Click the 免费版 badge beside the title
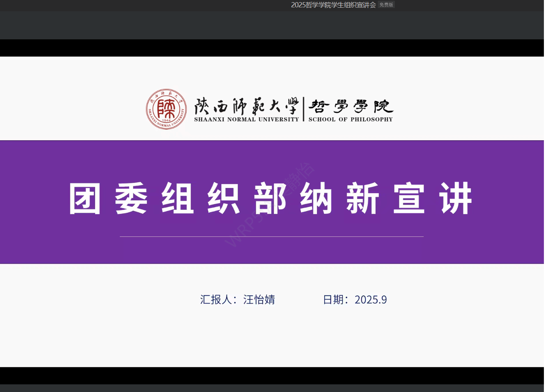Viewport: 545px width, 392px height. pos(386,5)
